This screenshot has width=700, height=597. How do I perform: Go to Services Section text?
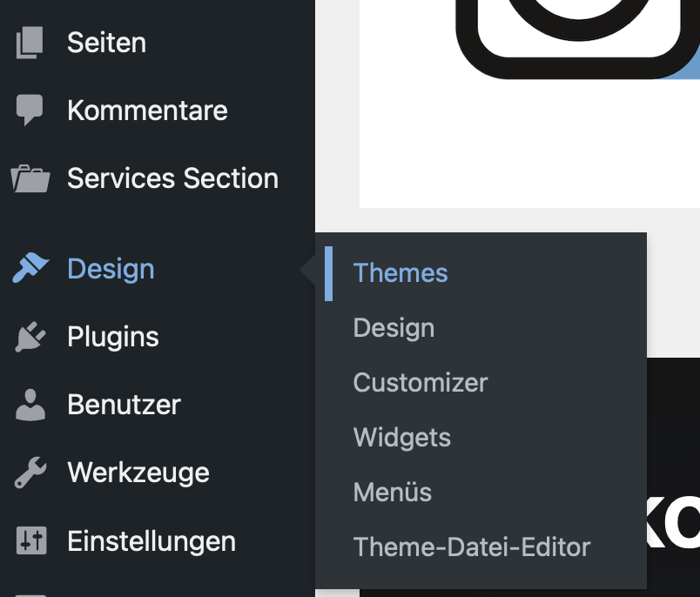172,178
